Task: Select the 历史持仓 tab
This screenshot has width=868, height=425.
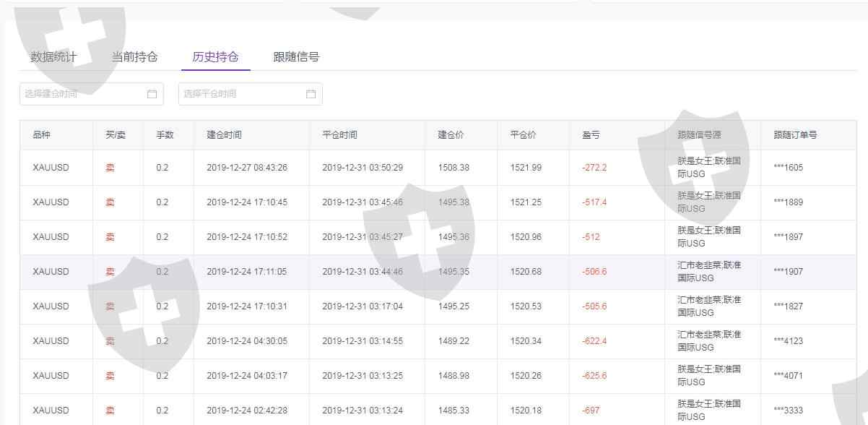Action: [215, 57]
